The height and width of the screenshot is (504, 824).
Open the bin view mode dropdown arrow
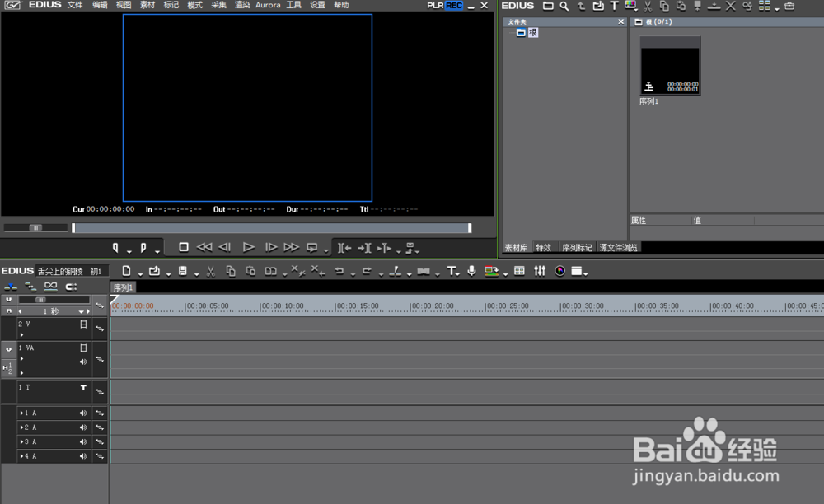click(x=777, y=9)
